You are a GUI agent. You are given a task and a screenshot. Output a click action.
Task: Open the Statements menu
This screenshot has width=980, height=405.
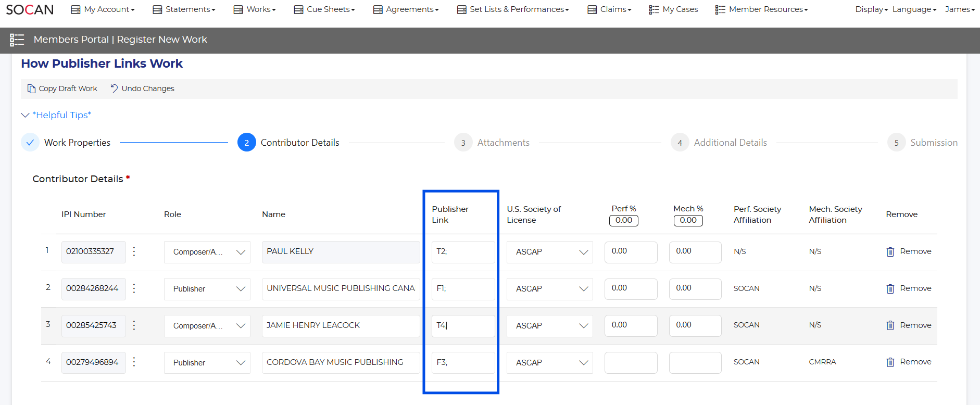184,9
